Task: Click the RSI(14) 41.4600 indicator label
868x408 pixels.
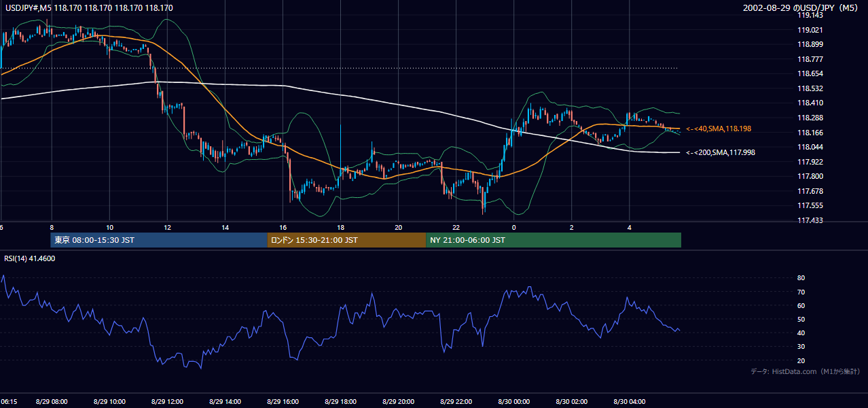Action: [x=30, y=258]
